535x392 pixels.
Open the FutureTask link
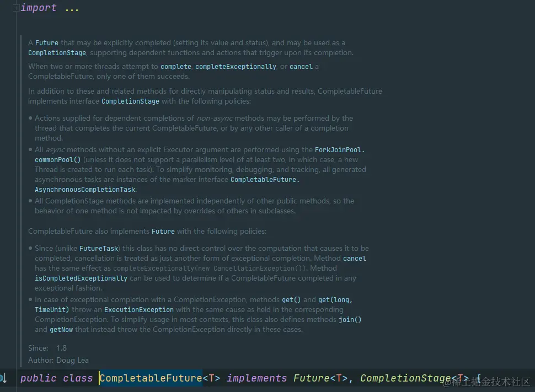point(99,248)
